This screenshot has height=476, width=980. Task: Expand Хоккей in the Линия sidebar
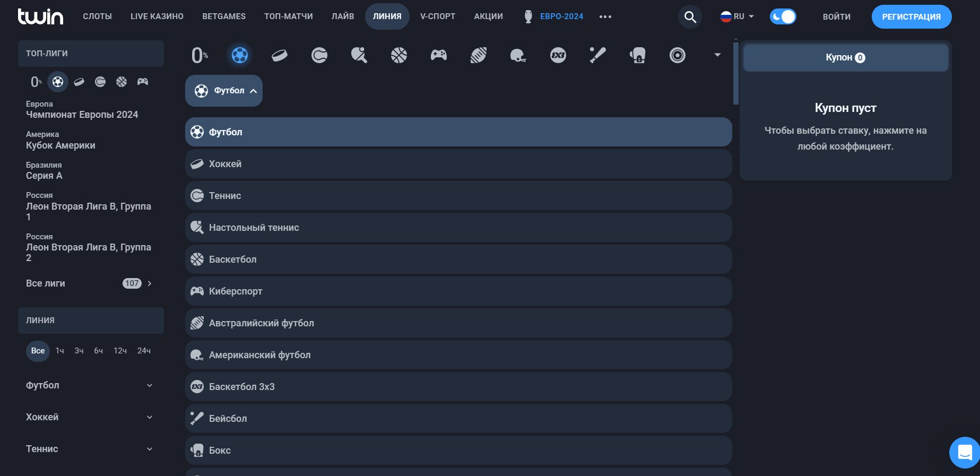[x=89, y=417]
